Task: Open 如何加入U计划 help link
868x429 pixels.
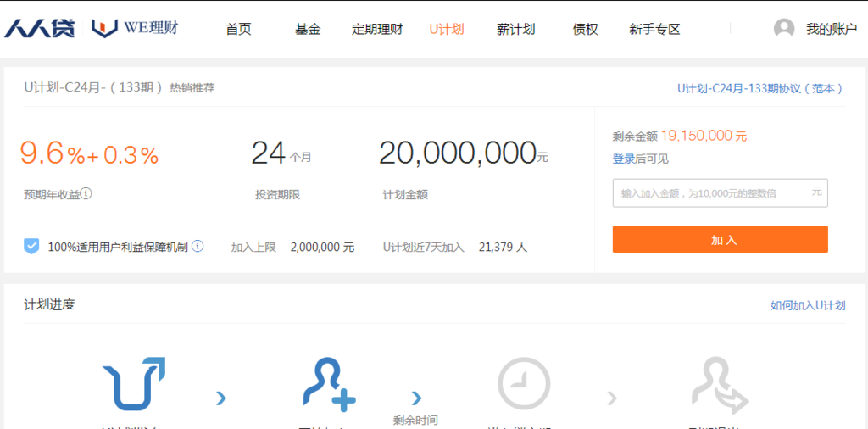Action: point(808,305)
